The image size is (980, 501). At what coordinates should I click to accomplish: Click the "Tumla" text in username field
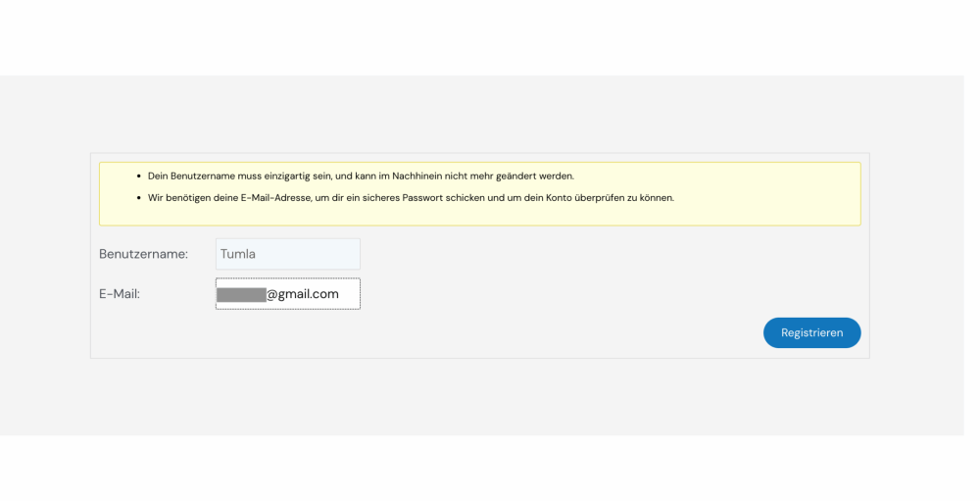click(x=238, y=254)
